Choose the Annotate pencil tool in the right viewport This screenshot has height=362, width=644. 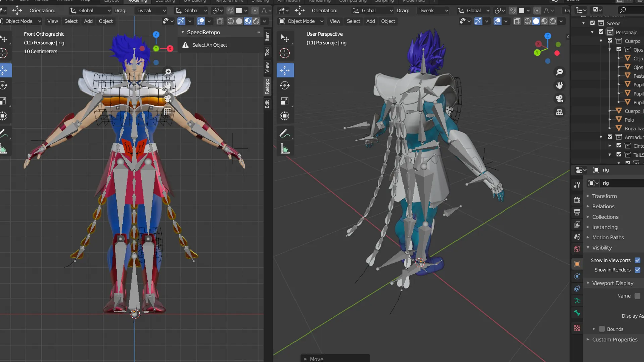285,133
